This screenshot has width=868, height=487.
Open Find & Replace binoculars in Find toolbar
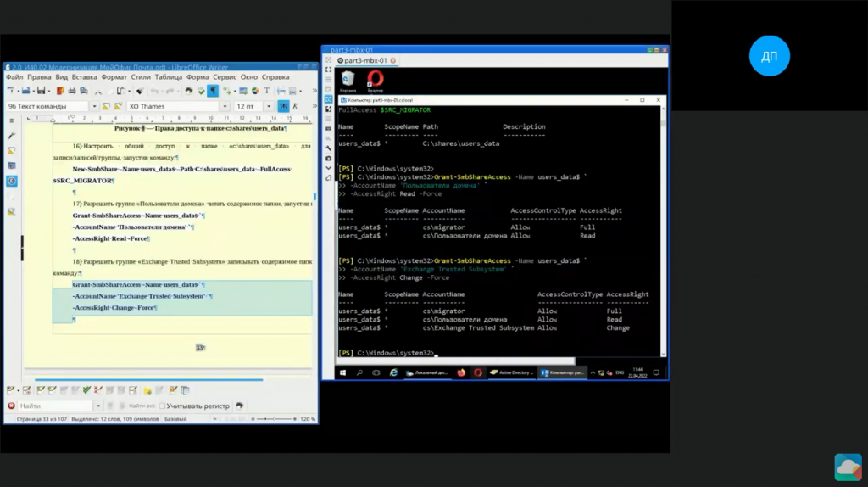point(240,406)
